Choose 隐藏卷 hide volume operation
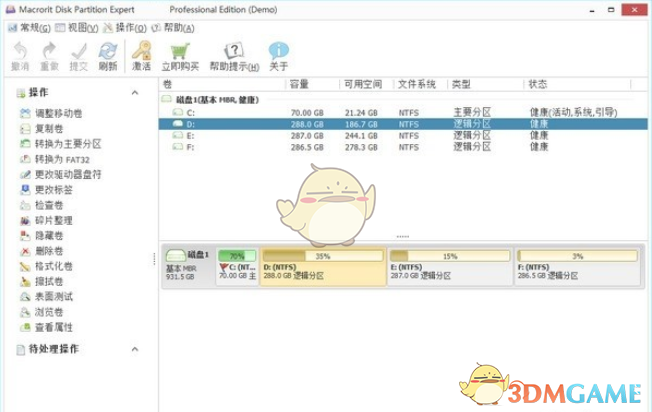Screen dimensions: 652x412 coord(49,236)
